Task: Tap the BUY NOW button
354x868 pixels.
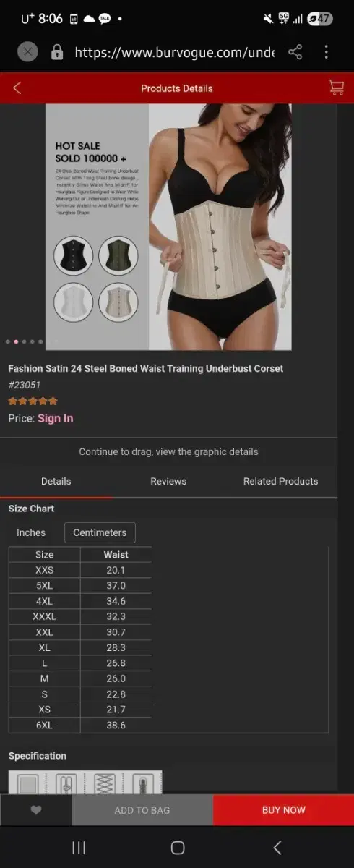Action: (x=284, y=810)
